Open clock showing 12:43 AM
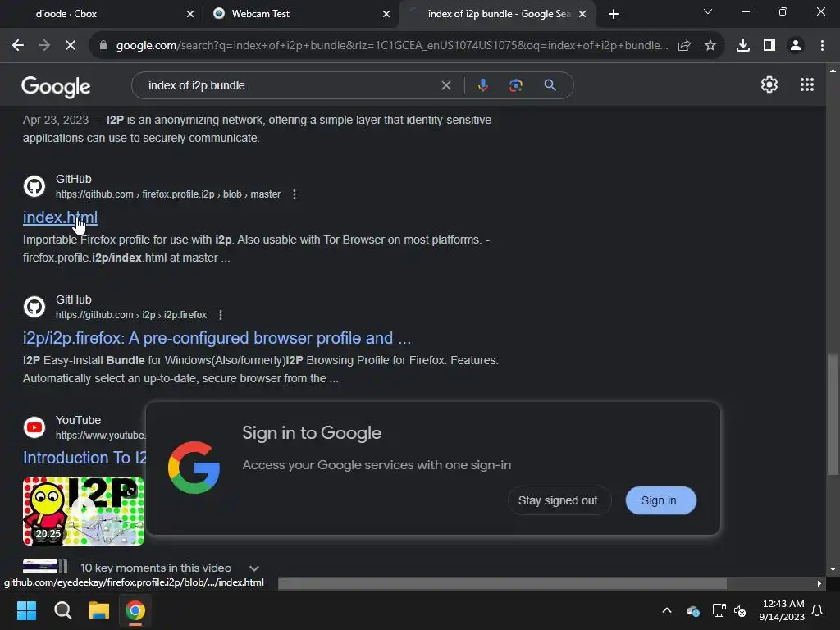 [x=782, y=610]
